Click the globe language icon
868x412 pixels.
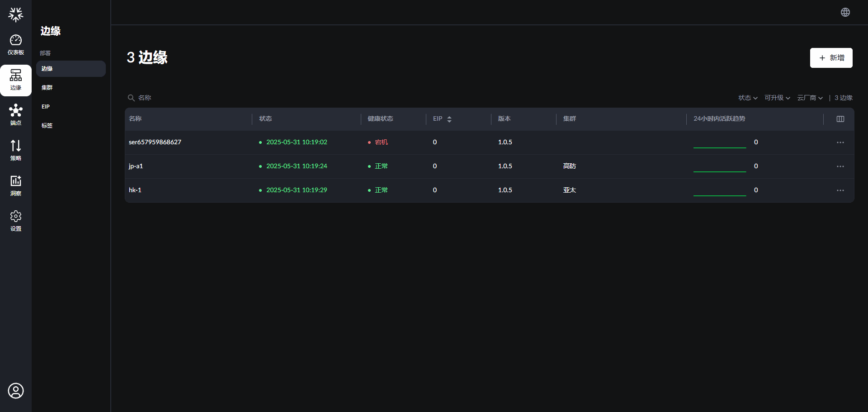[845, 12]
